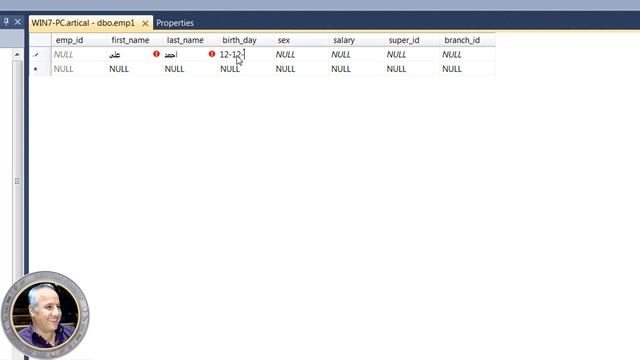Image resolution: width=640 pixels, height=360 pixels.
Task: Close the dbo.emp1 tab
Action: [x=145, y=24]
